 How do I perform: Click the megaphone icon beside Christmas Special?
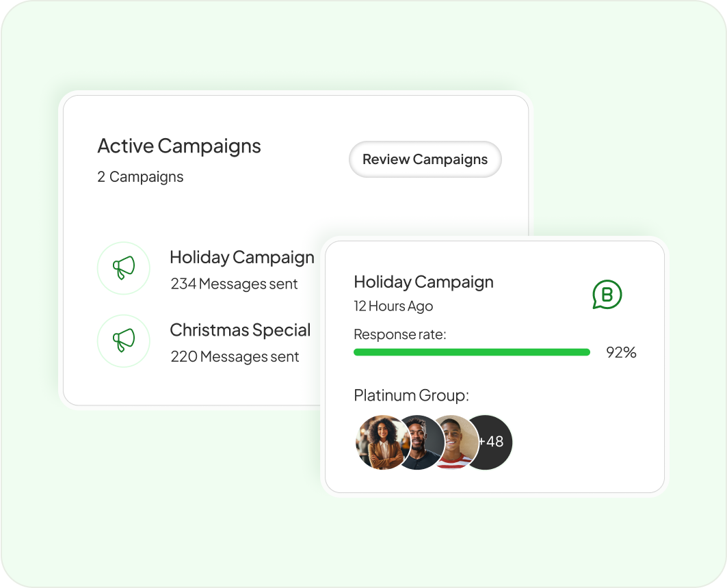(123, 340)
